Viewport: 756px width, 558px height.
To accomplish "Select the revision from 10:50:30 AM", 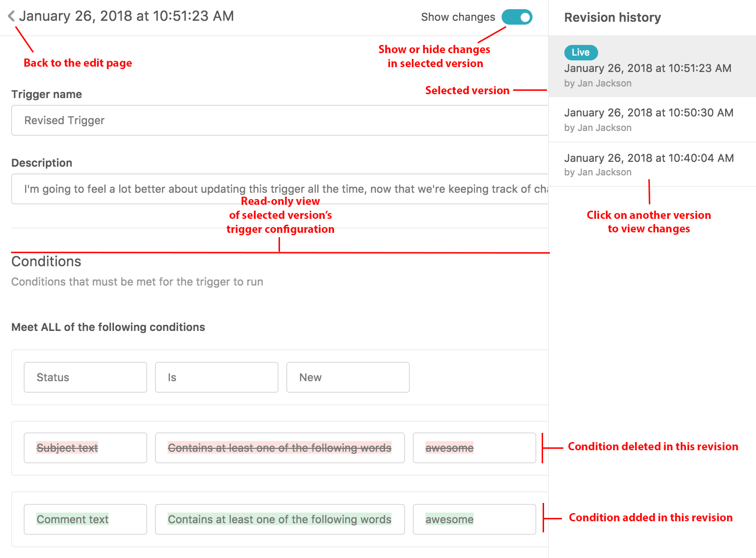I will [648, 113].
